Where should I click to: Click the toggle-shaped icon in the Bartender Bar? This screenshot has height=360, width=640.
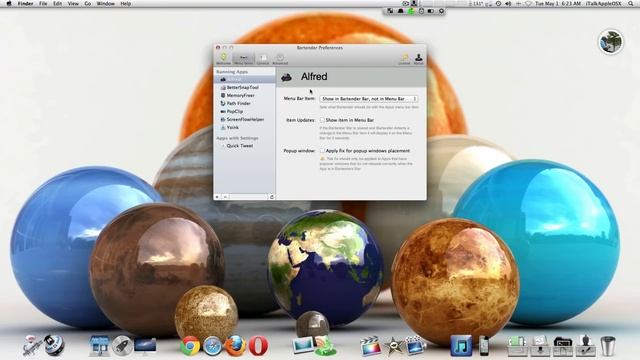point(431,11)
